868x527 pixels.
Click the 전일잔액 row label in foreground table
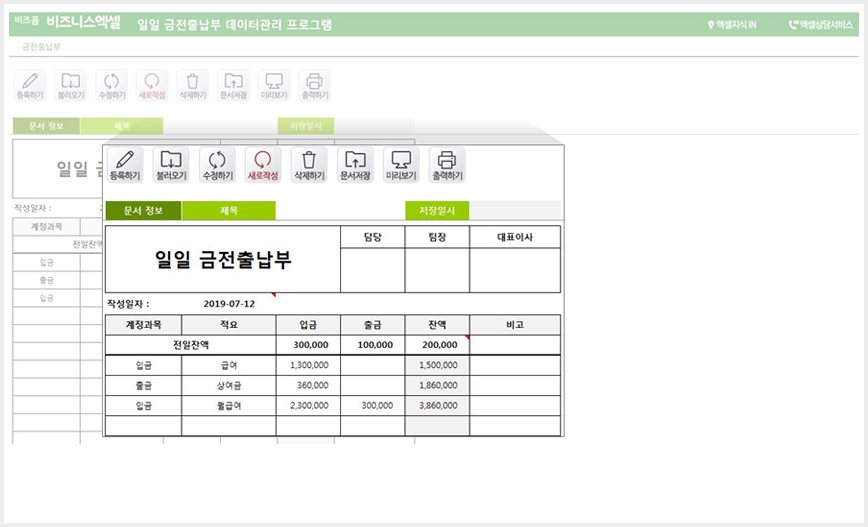191,345
